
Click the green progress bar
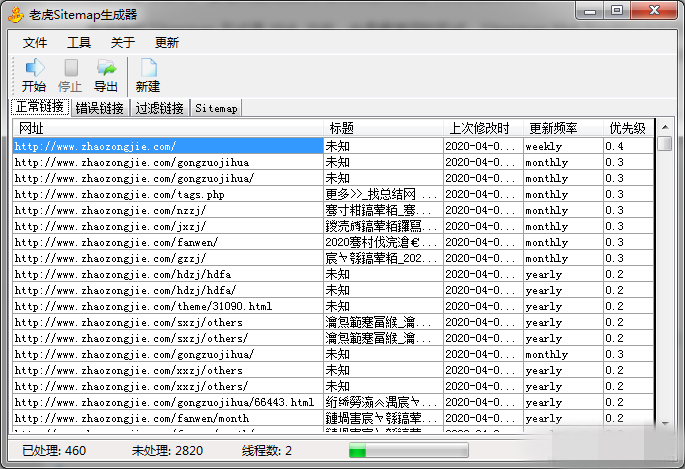[408, 450]
